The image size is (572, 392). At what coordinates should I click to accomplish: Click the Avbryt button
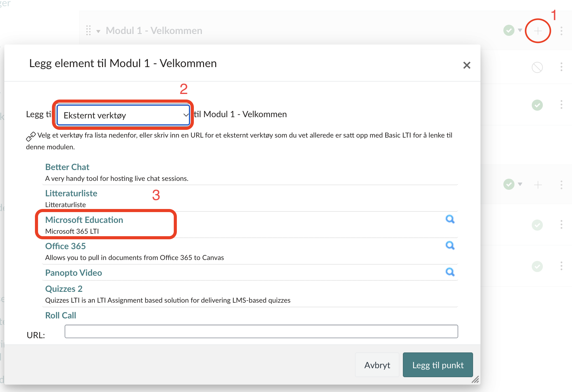(x=377, y=365)
